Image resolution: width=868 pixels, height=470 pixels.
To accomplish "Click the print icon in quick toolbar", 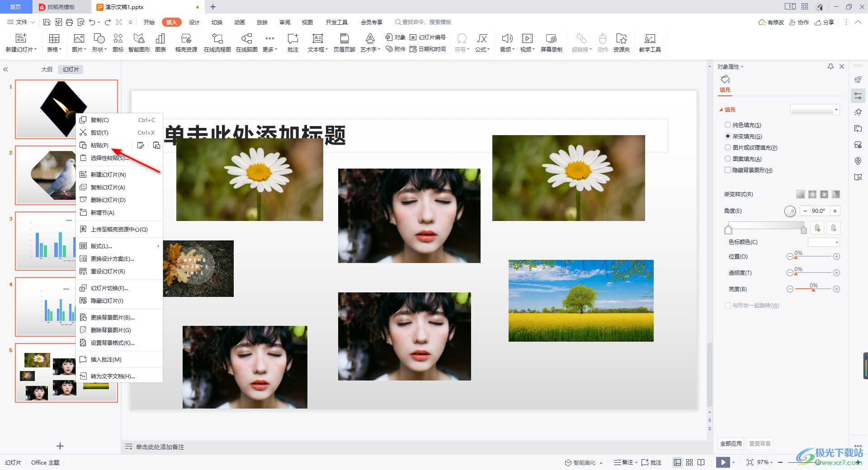I will tap(69, 22).
